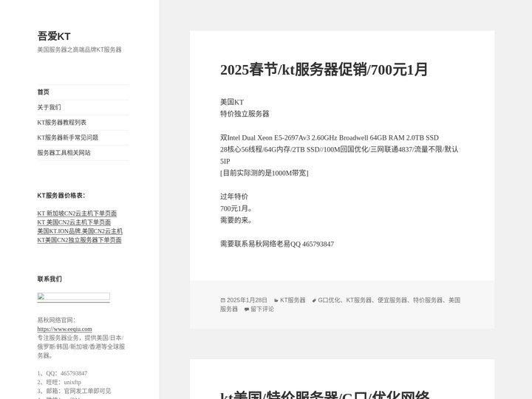Click category folder icon in post footer
The image size is (532, 399).
[x=276, y=300]
